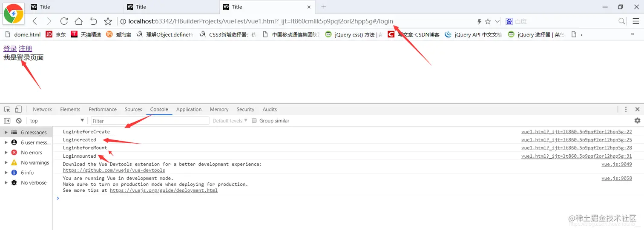Click the 注册 link on the page
The height and width of the screenshot is (230, 644).
(x=26, y=49)
